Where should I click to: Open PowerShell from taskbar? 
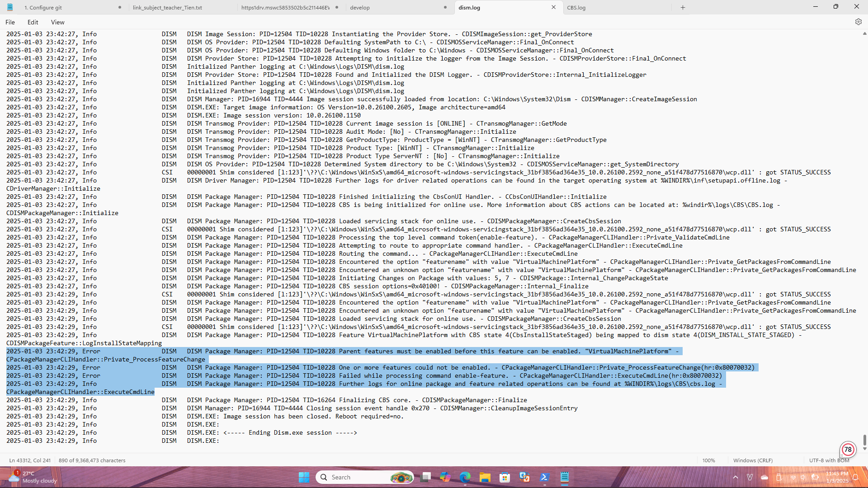tap(544, 477)
